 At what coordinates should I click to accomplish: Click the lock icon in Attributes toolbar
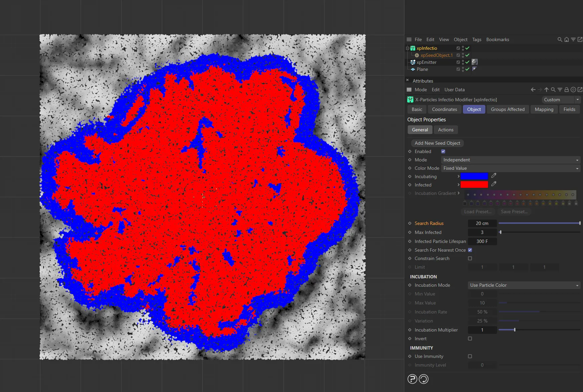click(567, 90)
